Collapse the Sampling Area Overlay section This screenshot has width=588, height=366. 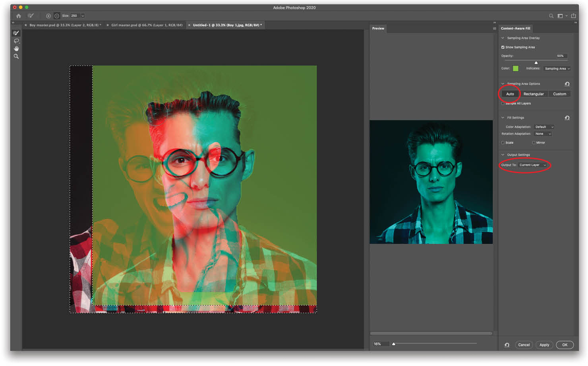pyautogui.click(x=502, y=38)
